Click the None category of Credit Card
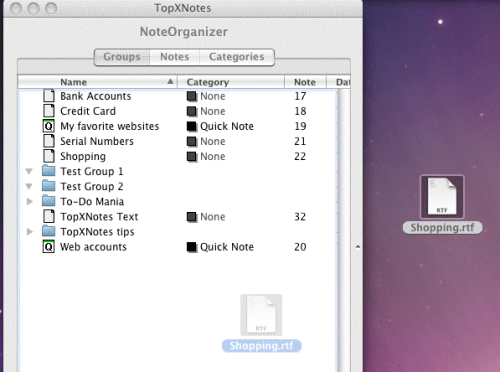The image size is (500, 372). [213, 111]
